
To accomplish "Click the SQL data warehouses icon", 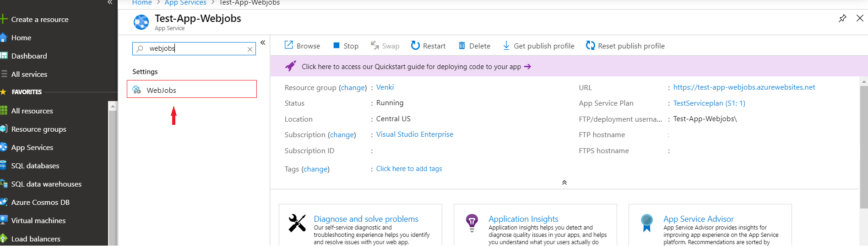I will [4, 184].
